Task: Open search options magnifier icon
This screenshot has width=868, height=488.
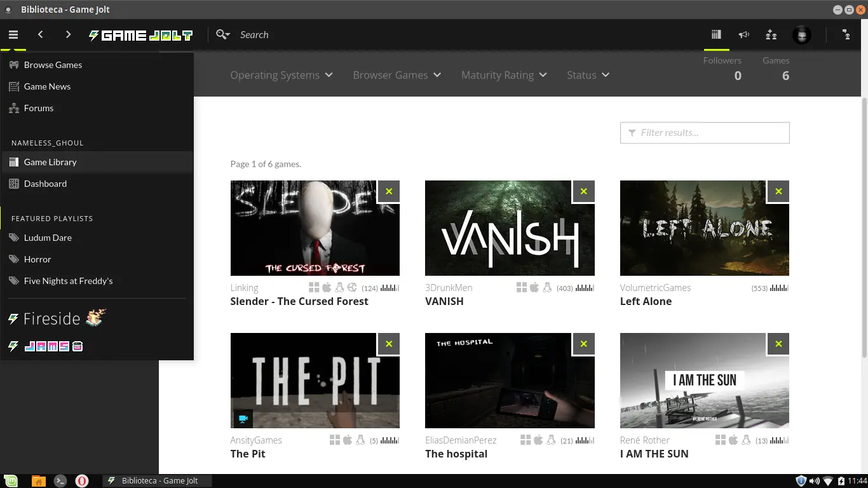Action: (222, 35)
